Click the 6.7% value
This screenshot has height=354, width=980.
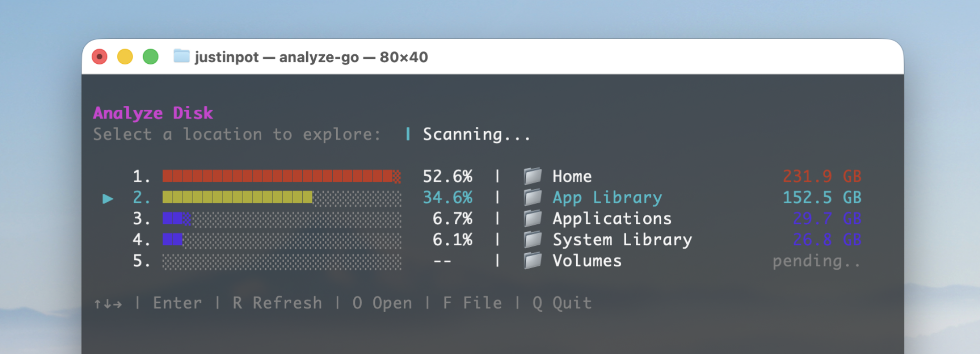pos(453,218)
